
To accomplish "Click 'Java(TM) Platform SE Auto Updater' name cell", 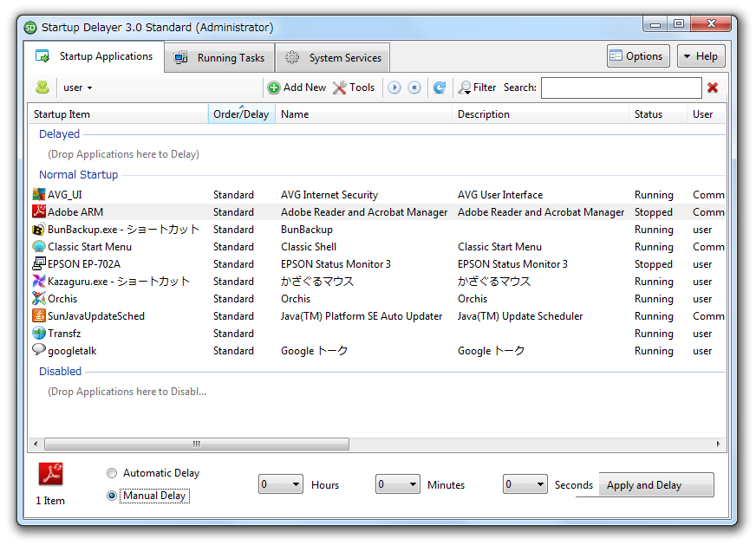I will coord(362,316).
